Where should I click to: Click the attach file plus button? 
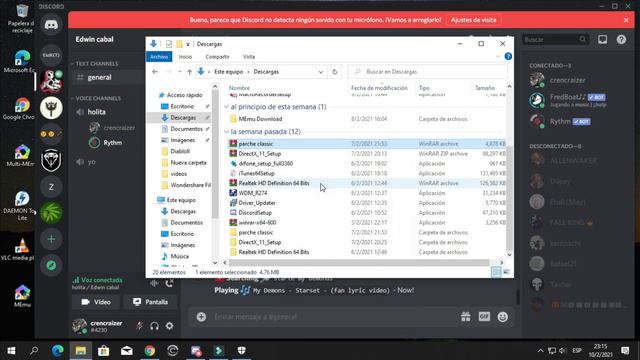[201, 317]
